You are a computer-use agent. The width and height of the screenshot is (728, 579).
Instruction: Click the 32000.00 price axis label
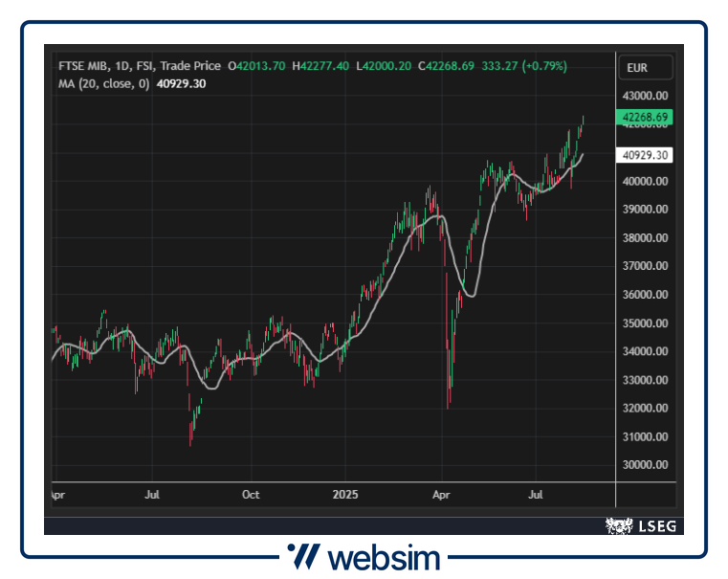[x=645, y=408]
